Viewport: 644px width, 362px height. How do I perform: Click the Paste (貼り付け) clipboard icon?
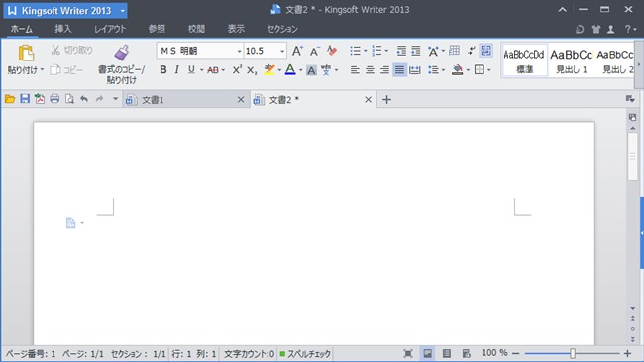tap(26, 54)
